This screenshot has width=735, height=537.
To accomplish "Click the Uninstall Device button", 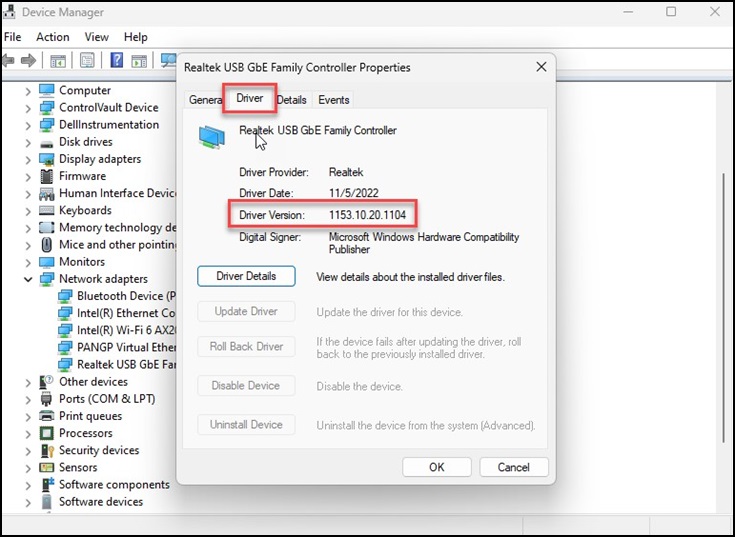I will coord(246,425).
